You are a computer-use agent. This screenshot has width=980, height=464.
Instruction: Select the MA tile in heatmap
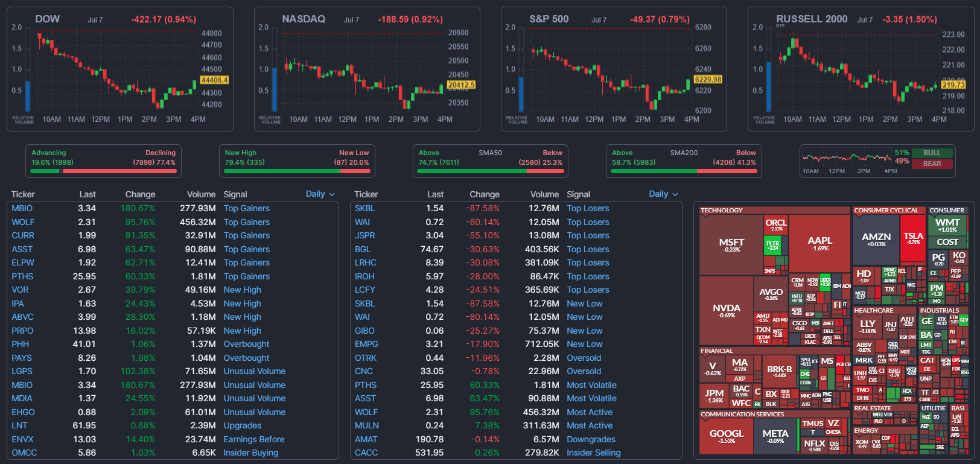point(740,365)
